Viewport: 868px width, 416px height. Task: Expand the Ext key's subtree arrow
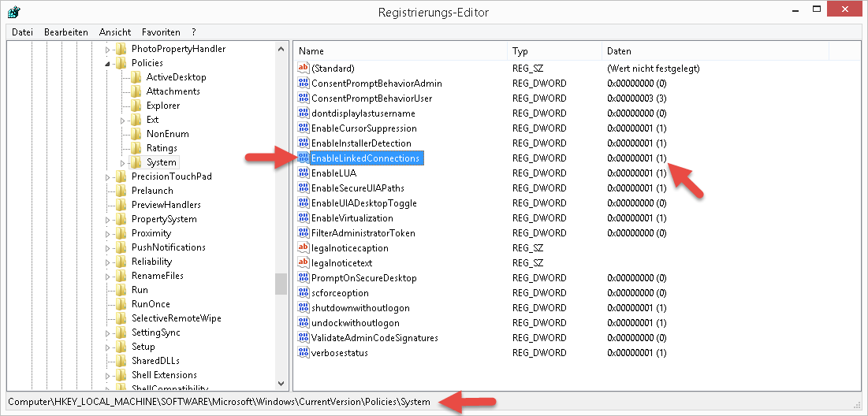[x=123, y=120]
